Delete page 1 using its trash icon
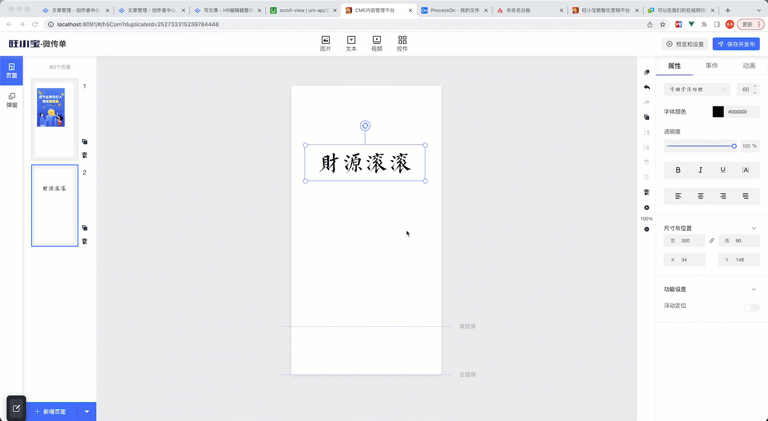The width and height of the screenshot is (768, 421). (x=84, y=155)
